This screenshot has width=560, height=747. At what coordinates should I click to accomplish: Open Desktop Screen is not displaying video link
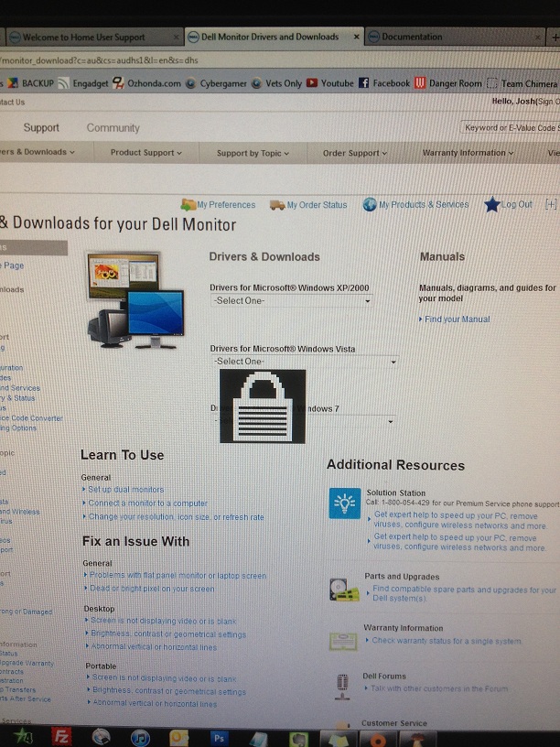163,622
